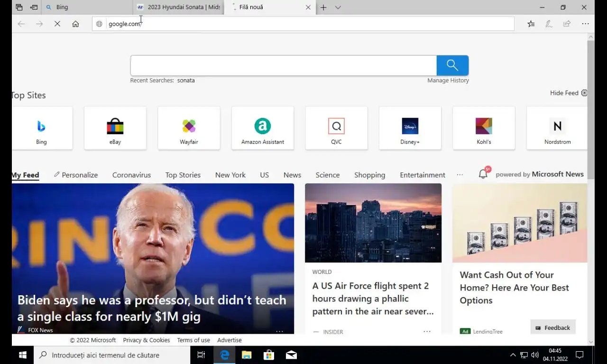Open options for the FOX News story

[279, 331]
